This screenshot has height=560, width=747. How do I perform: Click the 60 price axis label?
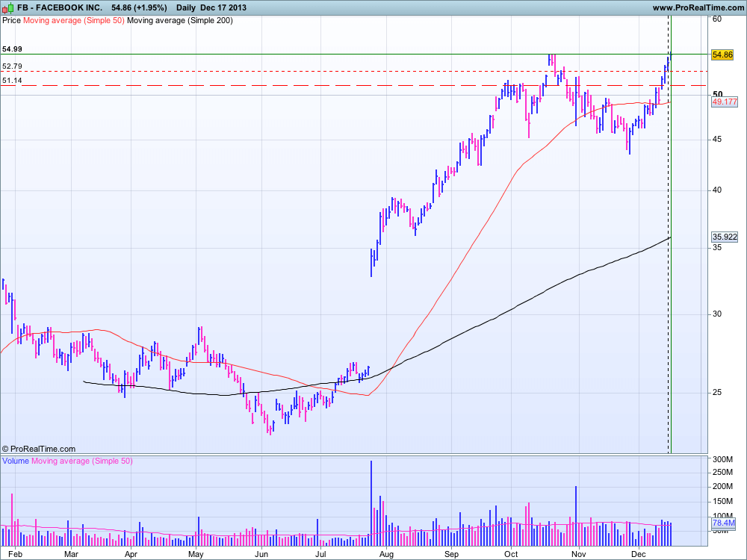point(717,19)
